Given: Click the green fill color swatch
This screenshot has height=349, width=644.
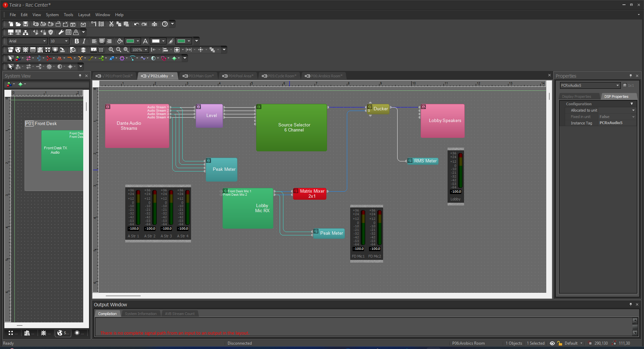Looking at the screenshot, I should [130, 41].
